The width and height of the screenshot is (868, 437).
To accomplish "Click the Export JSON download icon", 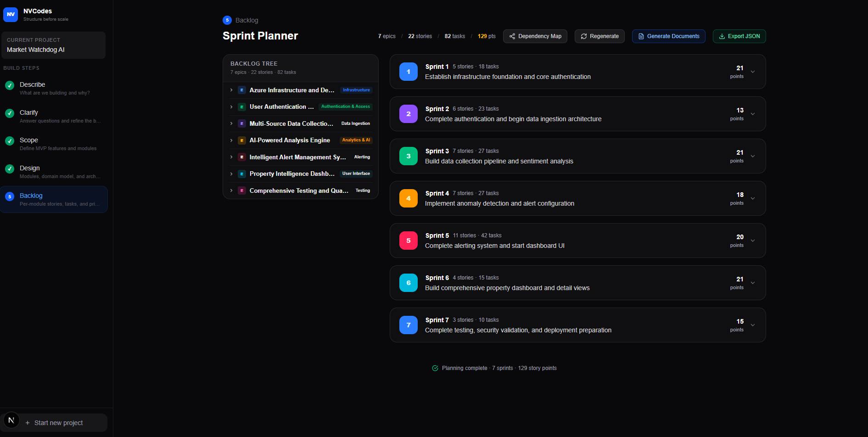I will click(x=722, y=36).
